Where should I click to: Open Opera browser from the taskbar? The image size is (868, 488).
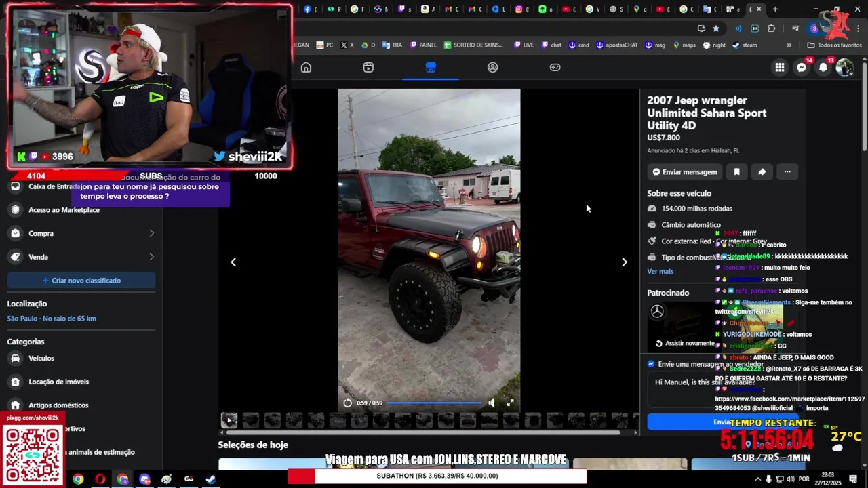(x=100, y=479)
